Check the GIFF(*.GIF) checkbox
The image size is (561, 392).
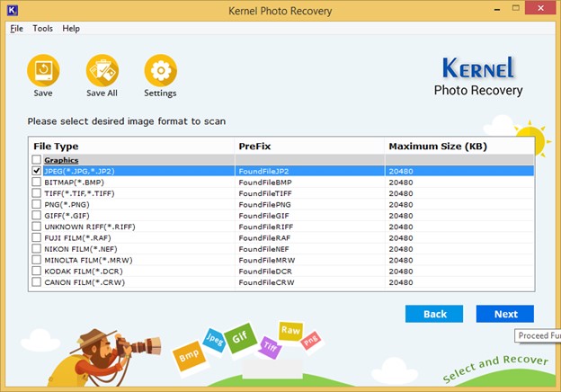[37, 215]
